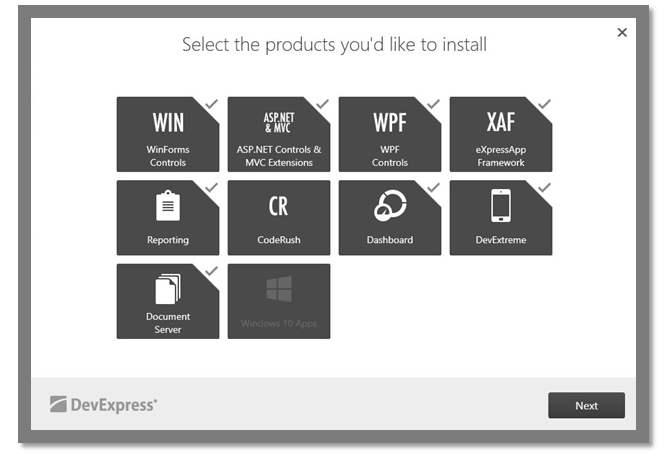Viewport: 668px width, 462px height.
Task: Click the 'CodeRush' label text
Action: 279,240
